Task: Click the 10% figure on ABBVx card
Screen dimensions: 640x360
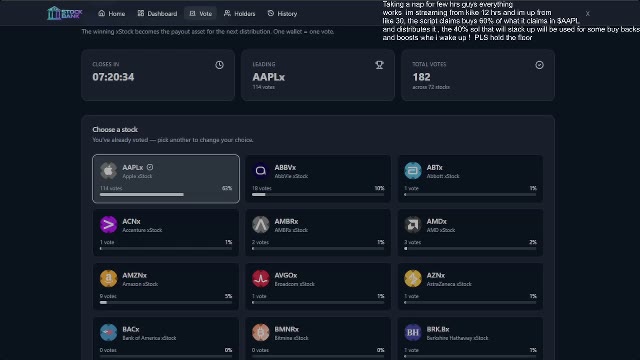Action: [379, 188]
